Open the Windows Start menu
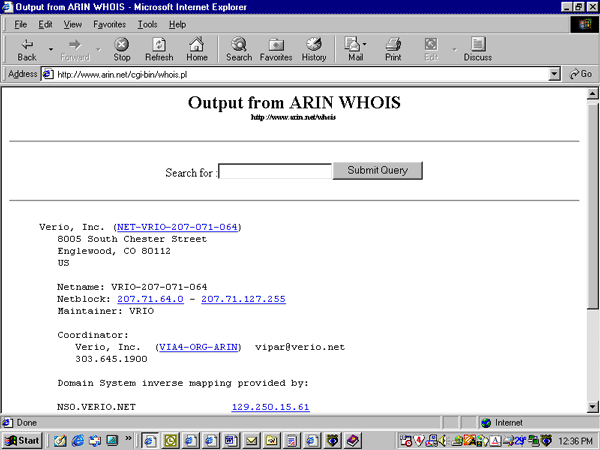The width and height of the screenshot is (600, 450). [x=23, y=440]
